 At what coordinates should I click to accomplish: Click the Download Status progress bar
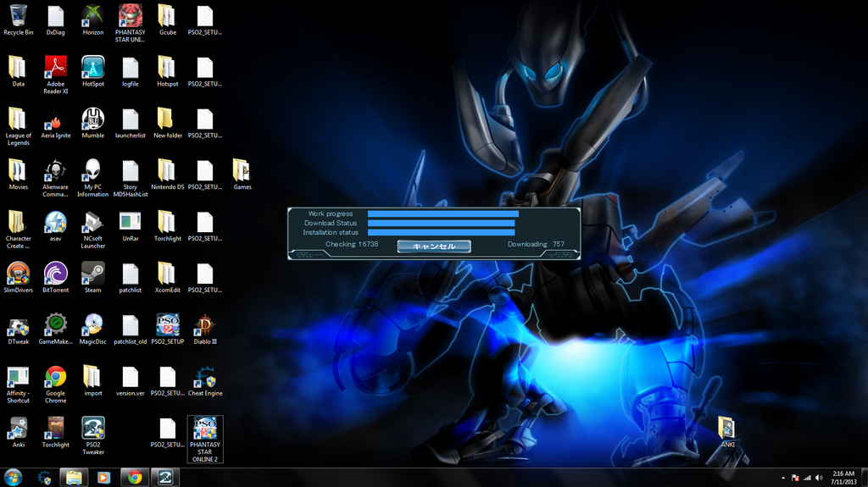(441, 223)
